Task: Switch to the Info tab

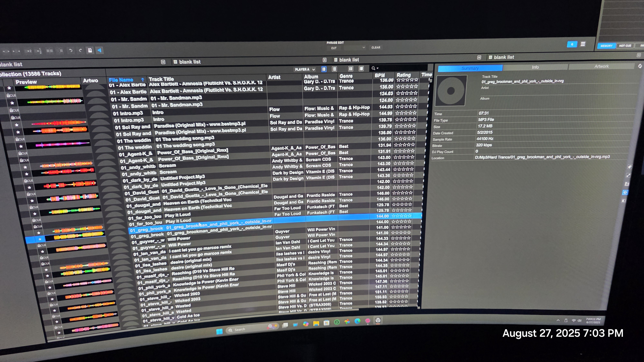Action: click(x=535, y=67)
